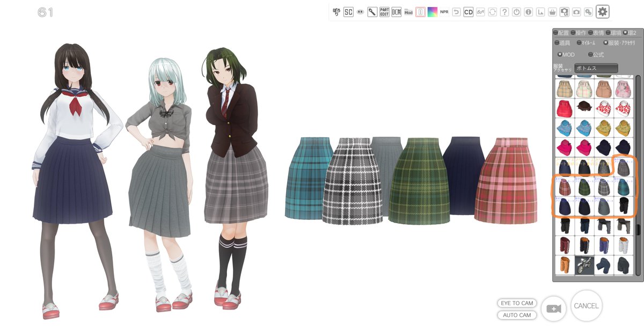Select the wrench adjustment tool
The height and width of the screenshot is (332, 644).
coord(372,11)
